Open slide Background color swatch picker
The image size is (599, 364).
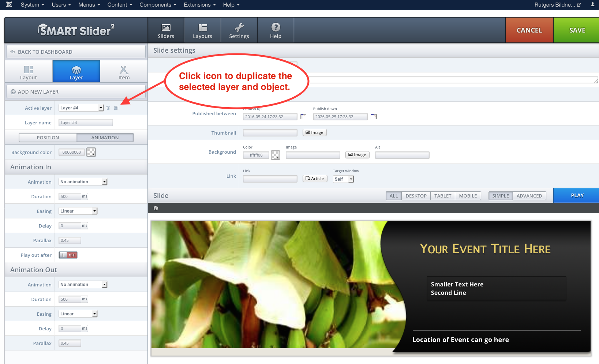276,155
